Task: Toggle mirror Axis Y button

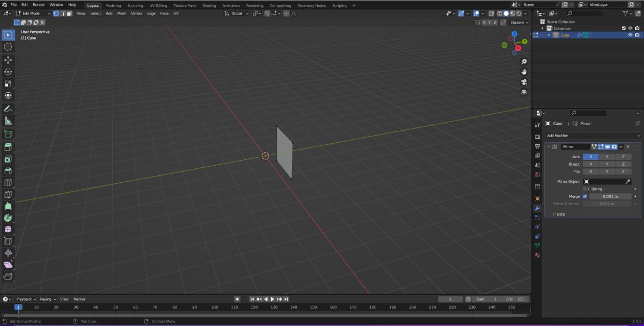Action: tap(607, 157)
